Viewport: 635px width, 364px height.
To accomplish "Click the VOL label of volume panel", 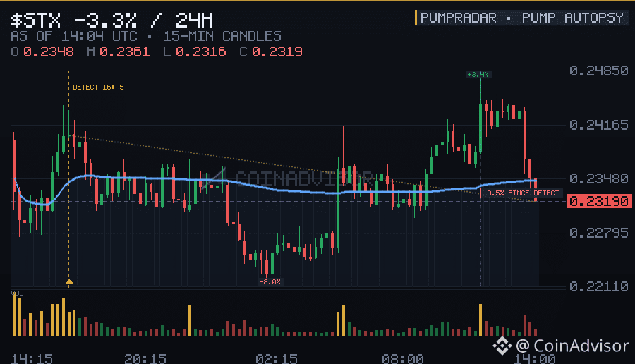I will (17, 293).
